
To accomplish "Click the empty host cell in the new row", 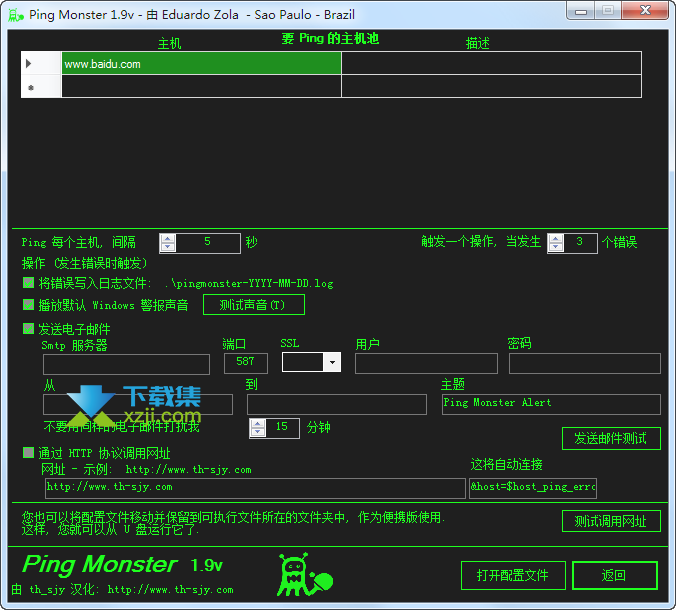I will pos(201,86).
